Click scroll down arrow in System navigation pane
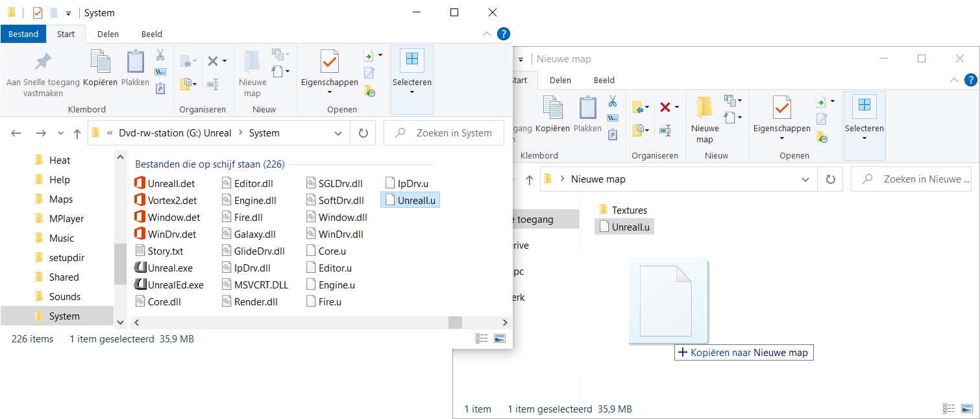 pos(120,322)
